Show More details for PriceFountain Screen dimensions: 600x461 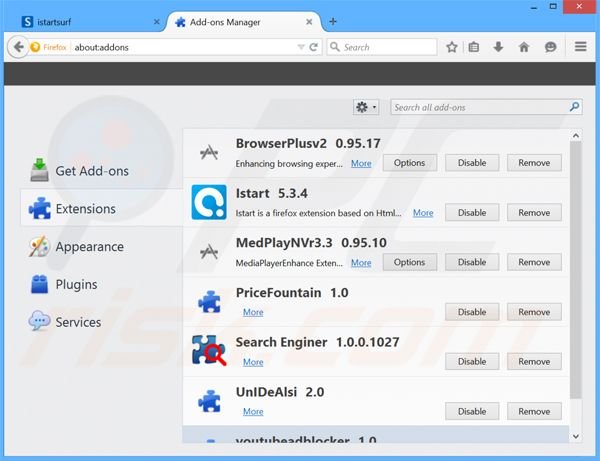(253, 312)
